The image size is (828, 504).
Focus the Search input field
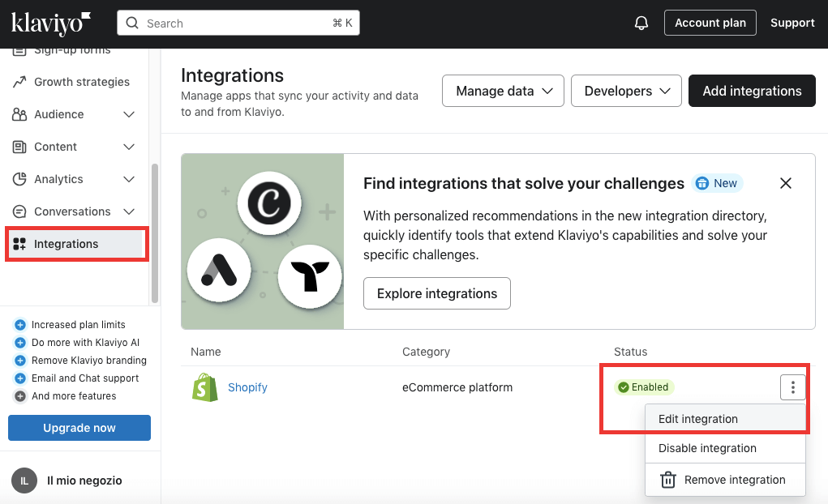pos(238,23)
